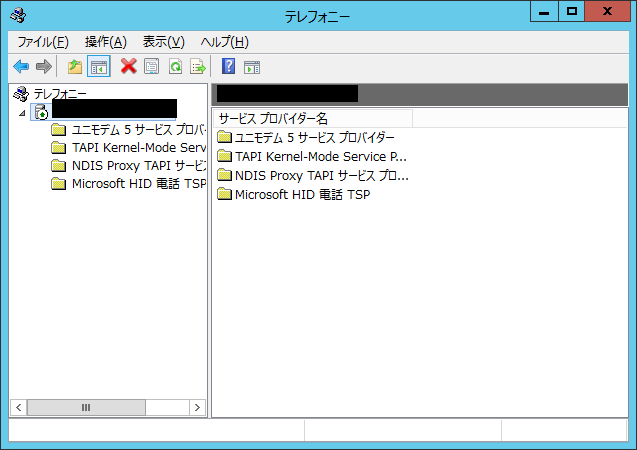Select TAPI Kernel-Mode Serv tree item
This screenshot has height=450, width=637.
(139, 148)
